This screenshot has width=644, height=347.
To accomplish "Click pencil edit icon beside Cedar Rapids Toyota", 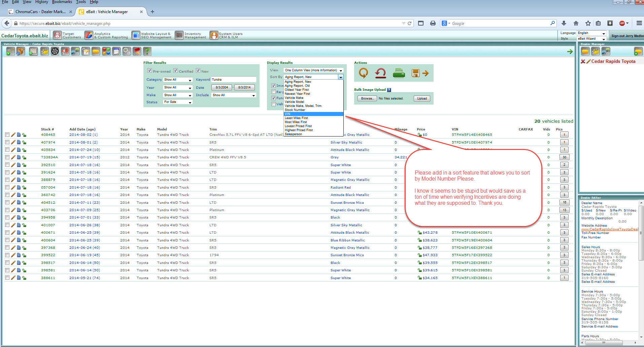I will coord(588,61).
